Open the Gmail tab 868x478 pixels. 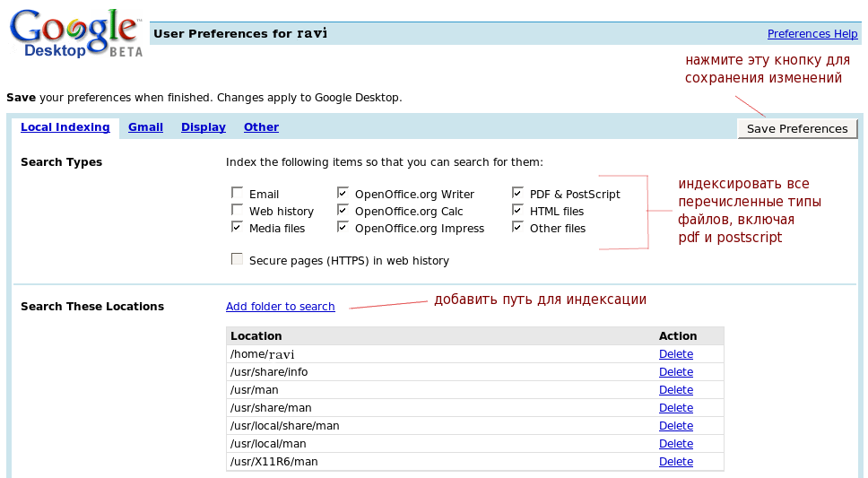145,127
